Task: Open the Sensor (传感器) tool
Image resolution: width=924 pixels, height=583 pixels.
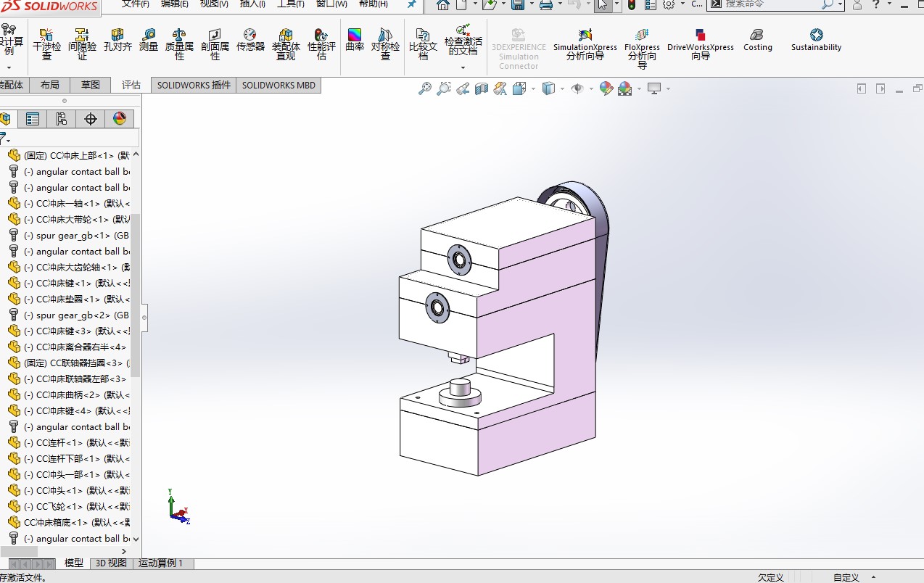Action: [x=250, y=41]
